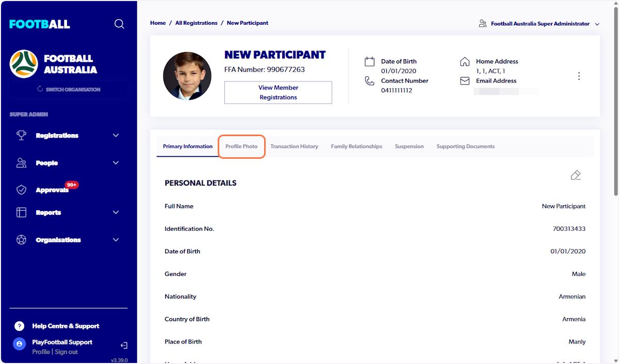Viewport: 619px width, 364px height.
Task: Switch to the Suspension tab
Action: [x=409, y=146]
